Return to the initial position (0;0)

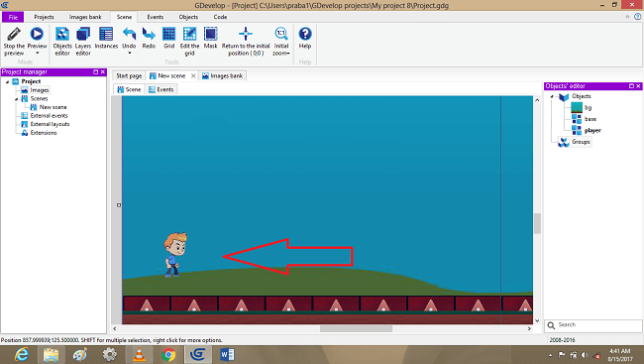coord(246,41)
